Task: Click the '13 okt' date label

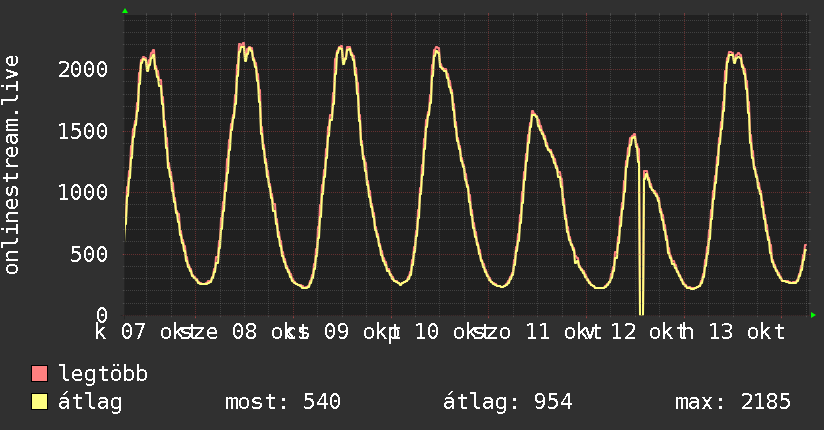Action: click(748, 331)
